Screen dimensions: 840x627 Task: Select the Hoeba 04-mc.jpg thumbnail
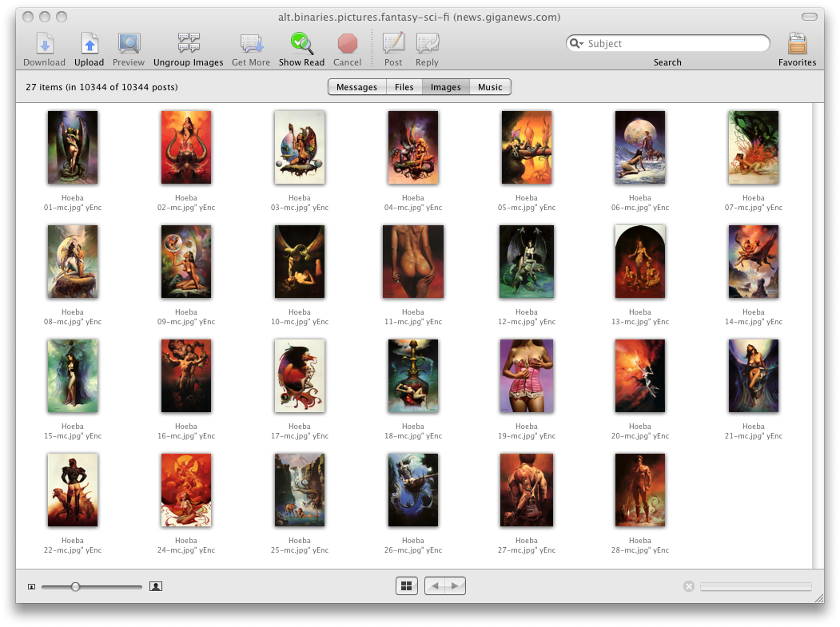coord(413,147)
